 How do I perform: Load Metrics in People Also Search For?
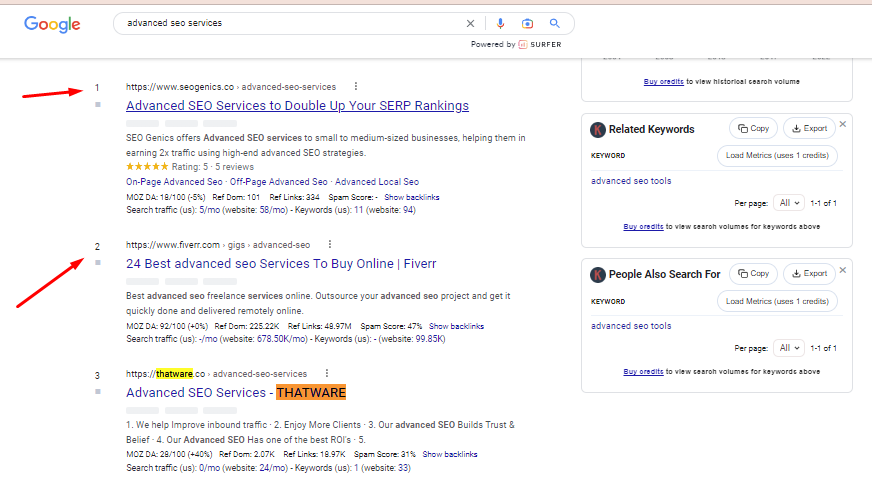[x=777, y=301]
